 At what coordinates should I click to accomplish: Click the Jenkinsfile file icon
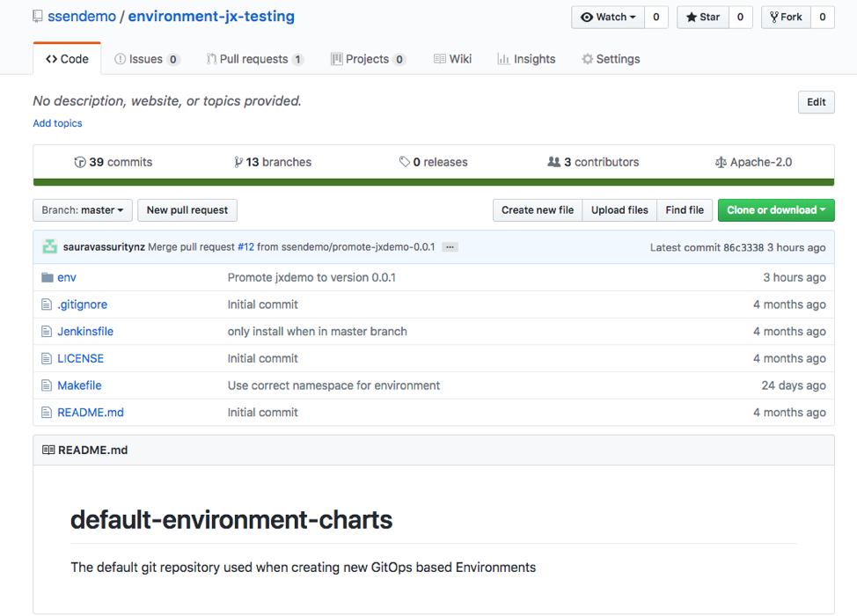47,331
